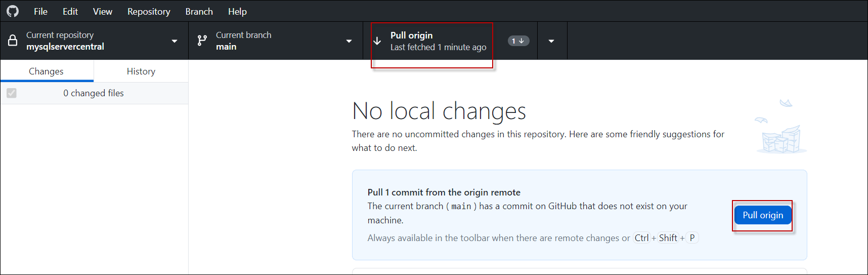Screen dimensions: 868x275
Task: Switch to the History tab
Action: click(x=141, y=71)
